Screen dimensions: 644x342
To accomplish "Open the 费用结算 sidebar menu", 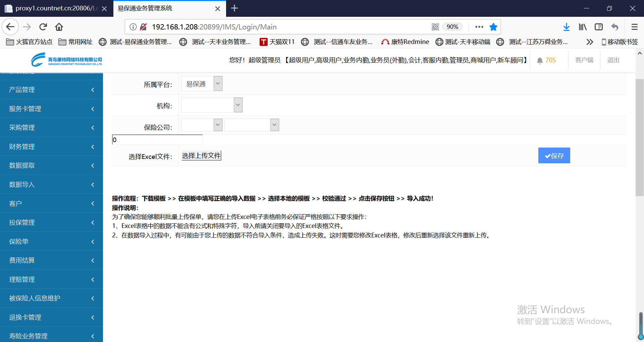I will tap(51, 260).
